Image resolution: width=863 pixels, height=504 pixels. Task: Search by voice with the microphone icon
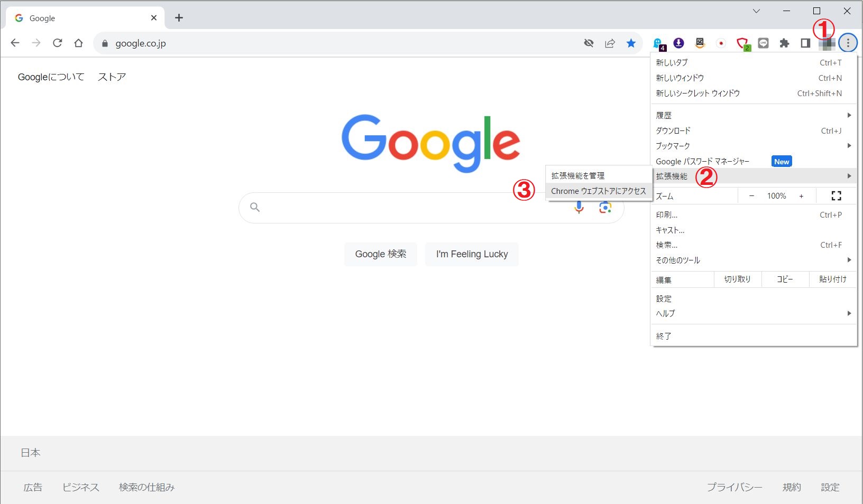(x=579, y=207)
